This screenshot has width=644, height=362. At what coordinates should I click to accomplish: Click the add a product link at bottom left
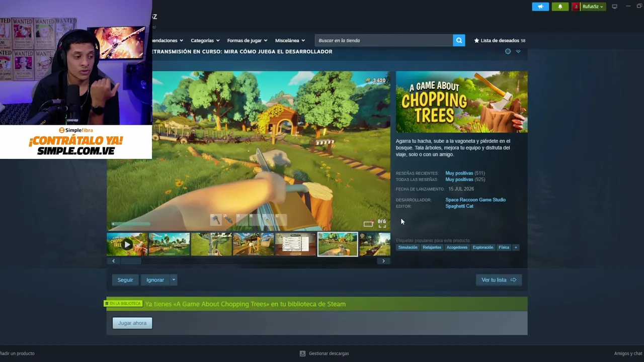[17, 353]
